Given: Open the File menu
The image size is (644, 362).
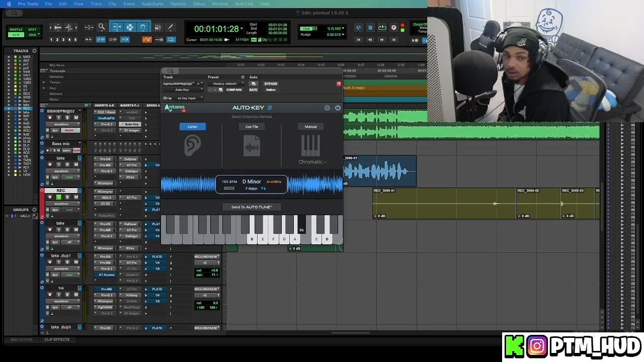Looking at the screenshot, I should (x=48, y=4).
